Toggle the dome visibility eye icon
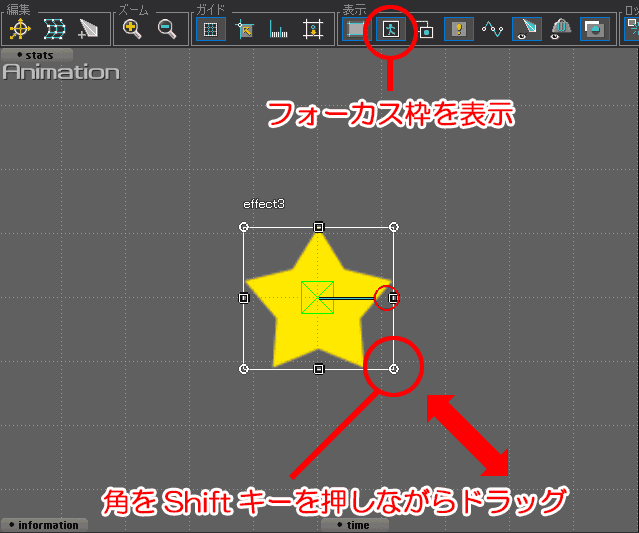Image resolution: width=639 pixels, height=533 pixels. point(561,29)
